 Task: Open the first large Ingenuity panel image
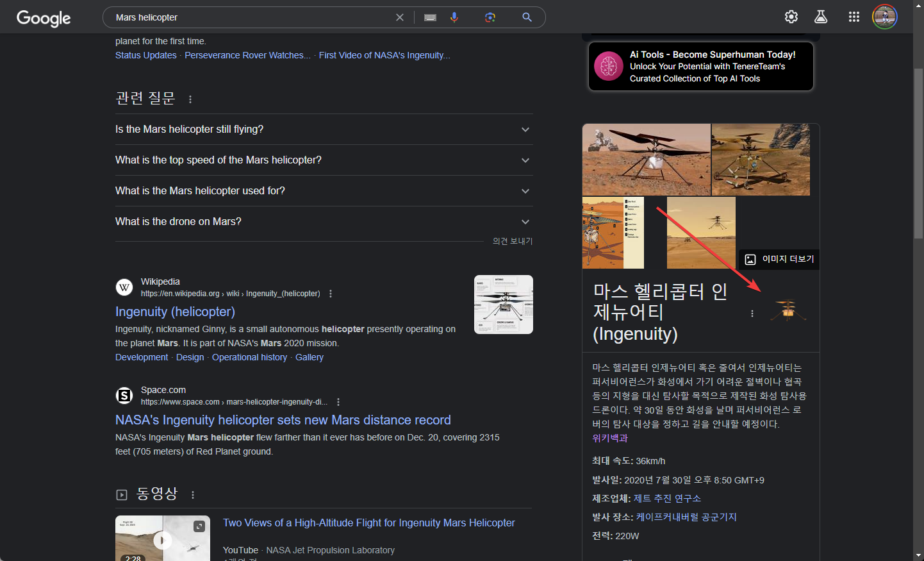tap(647, 160)
